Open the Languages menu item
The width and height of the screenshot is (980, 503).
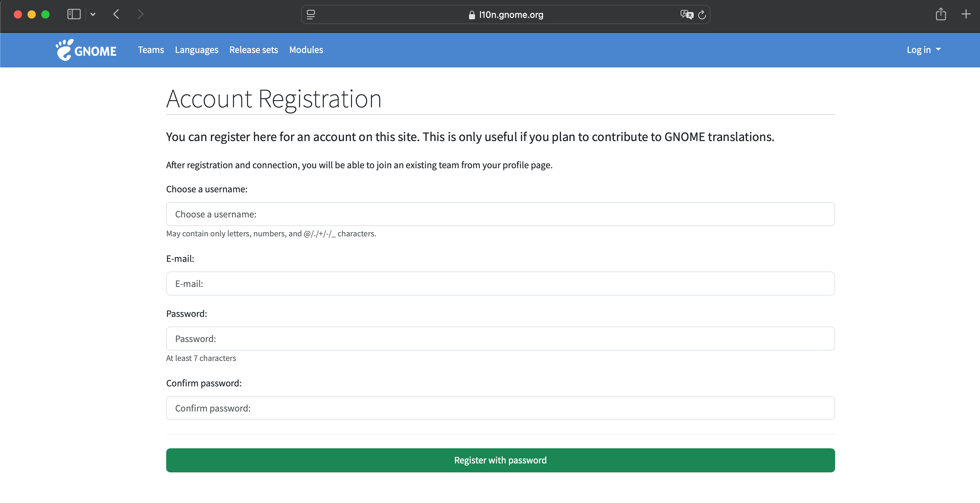coord(196,50)
